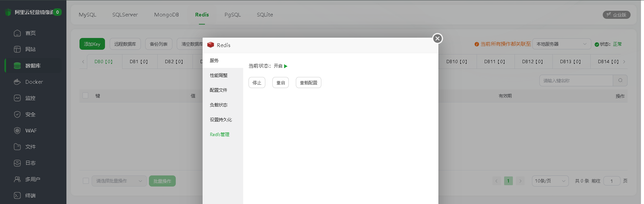Select the 数据库 database icon
The width and height of the screenshot is (644, 204).
pos(17,66)
